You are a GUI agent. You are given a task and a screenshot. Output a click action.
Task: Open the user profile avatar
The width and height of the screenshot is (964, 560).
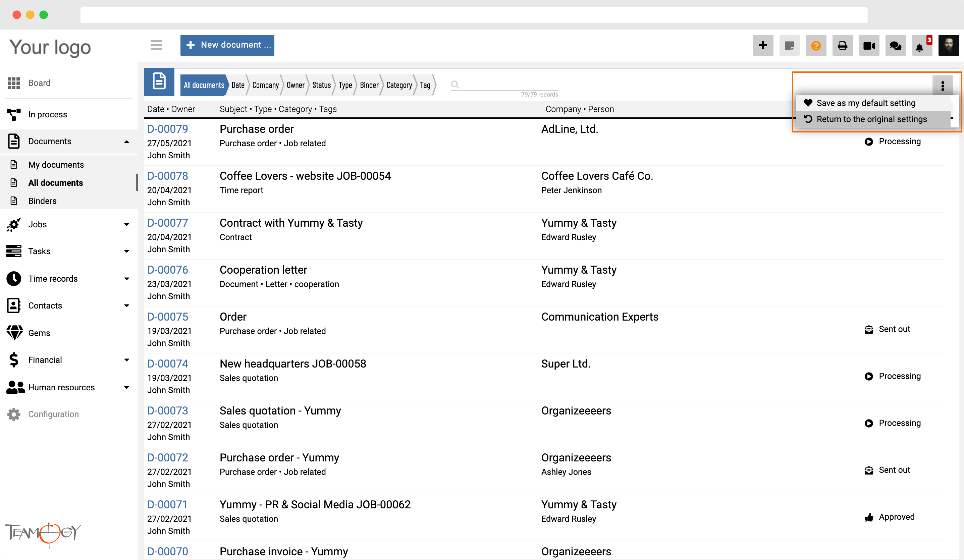tap(949, 46)
